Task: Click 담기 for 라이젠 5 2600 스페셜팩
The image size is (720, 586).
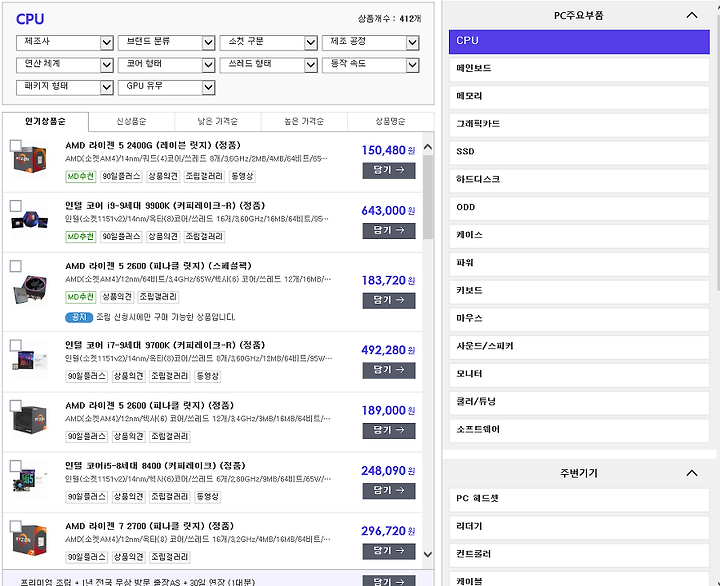Action: pyautogui.click(x=389, y=300)
